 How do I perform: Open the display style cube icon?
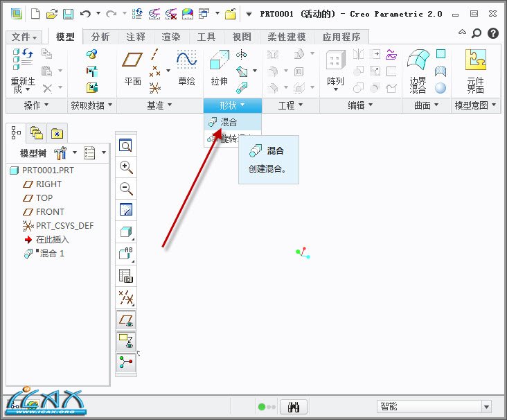[x=126, y=232]
